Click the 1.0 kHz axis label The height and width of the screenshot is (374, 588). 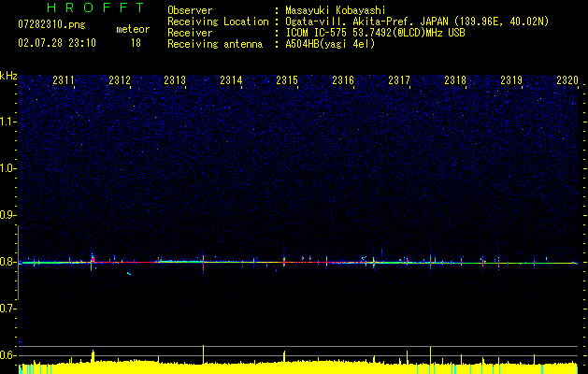[x=7, y=168]
